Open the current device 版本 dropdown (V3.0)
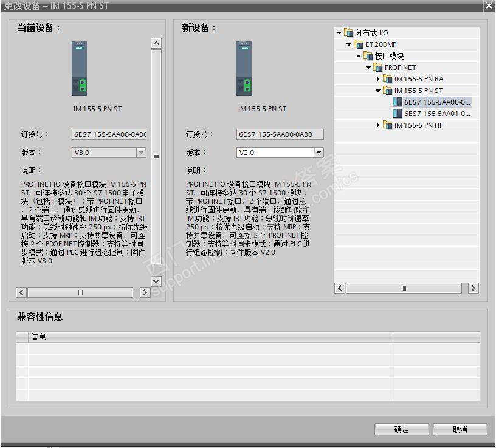This screenshot has height=448, width=496. click(x=141, y=153)
